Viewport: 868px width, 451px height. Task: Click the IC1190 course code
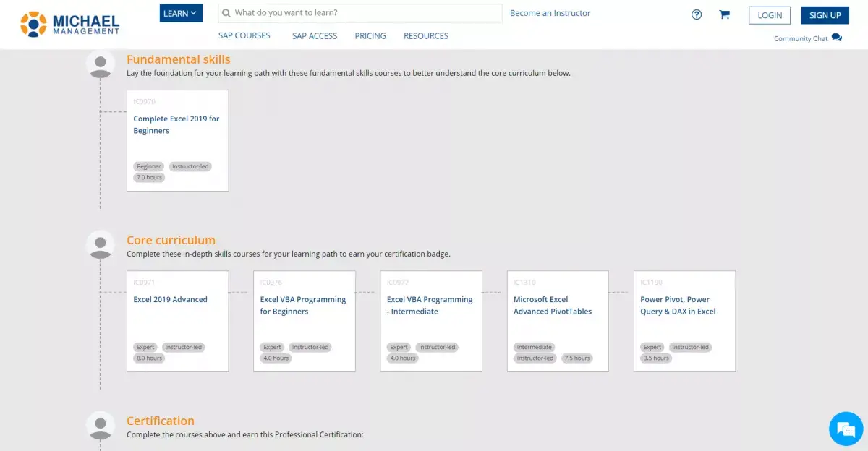651,283
